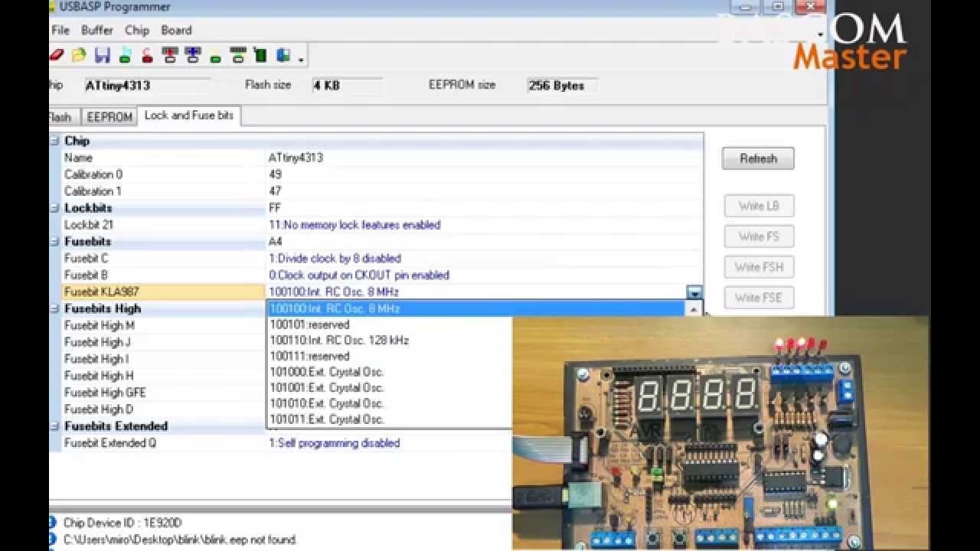Select the Fusebit High J row
The image size is (980, 551).
click(x=163, y=343)
